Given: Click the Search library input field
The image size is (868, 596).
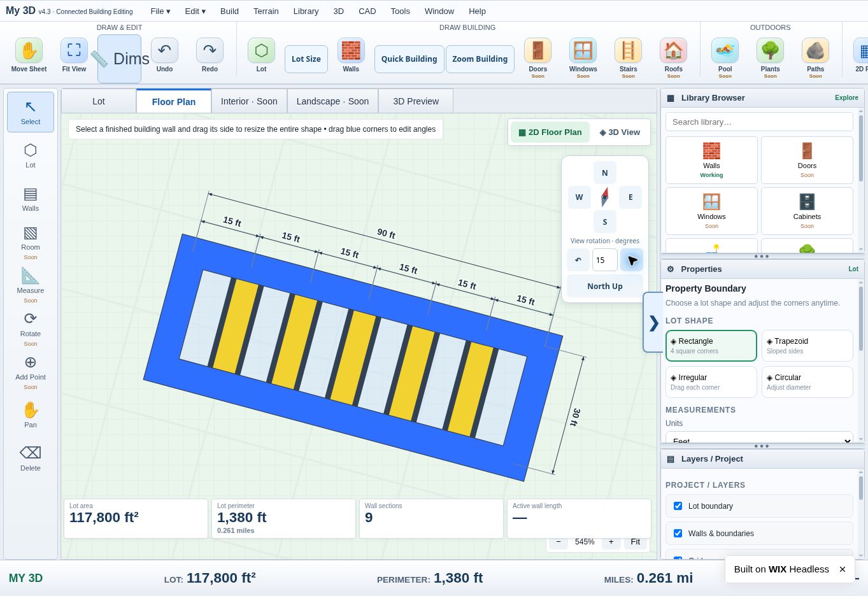Looking at the screenshot, I should tap(759, 122).
